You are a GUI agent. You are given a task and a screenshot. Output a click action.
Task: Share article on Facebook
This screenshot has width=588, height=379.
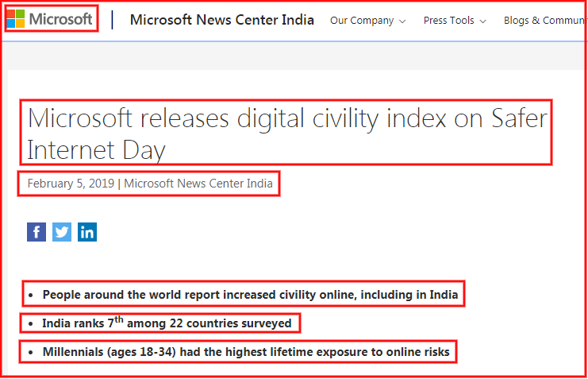[37, 232]
